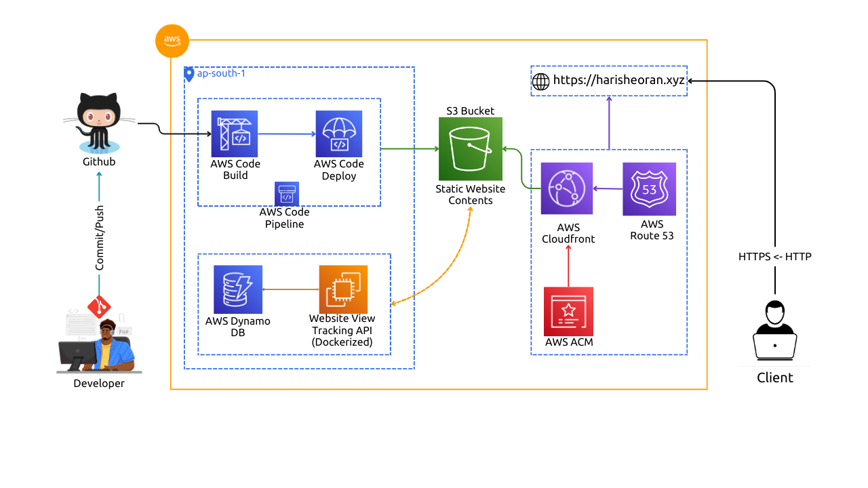
Task: Click 'Website View Tracking API (Dockerized)' label
Action: click(342, 330)
